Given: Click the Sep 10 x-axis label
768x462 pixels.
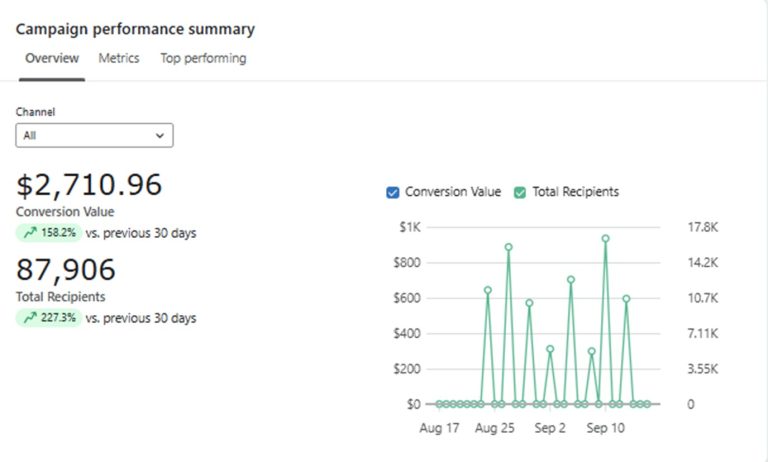Looking at the screenshot, I should click(605, 428).
